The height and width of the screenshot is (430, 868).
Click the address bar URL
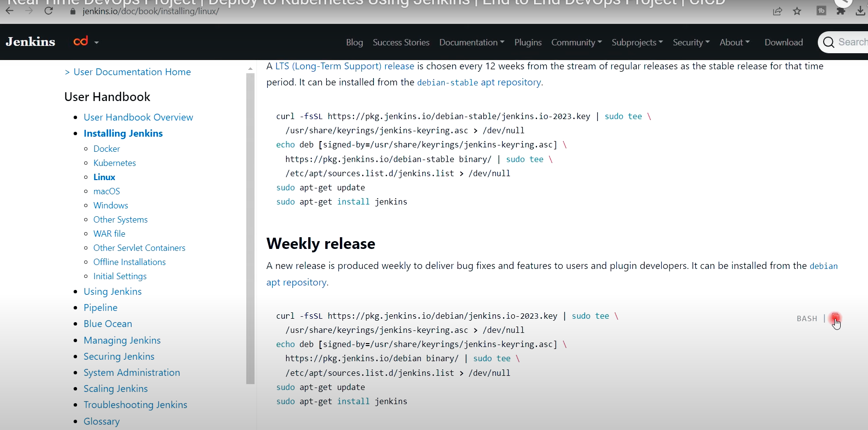coord(151,11)
